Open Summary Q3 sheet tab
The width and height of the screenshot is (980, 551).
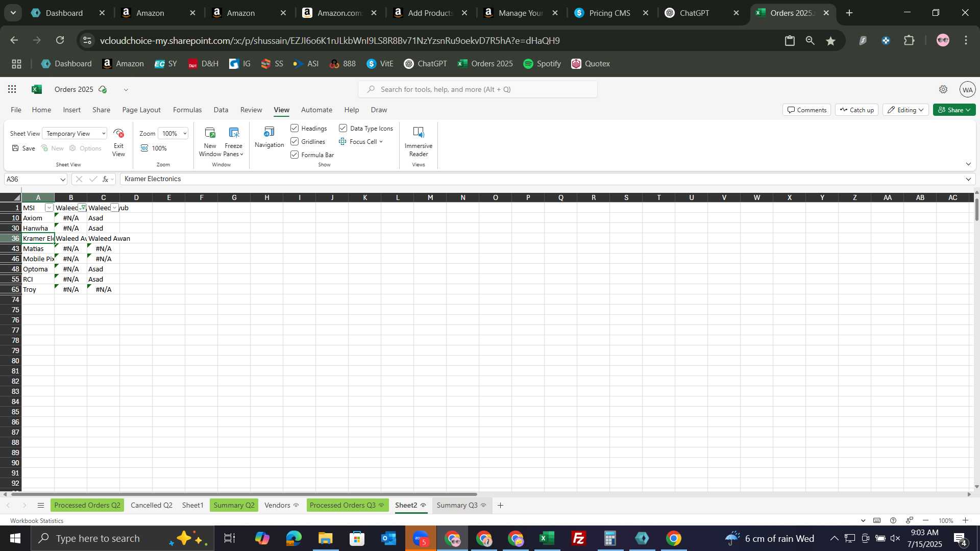click(x=461, y=506)
